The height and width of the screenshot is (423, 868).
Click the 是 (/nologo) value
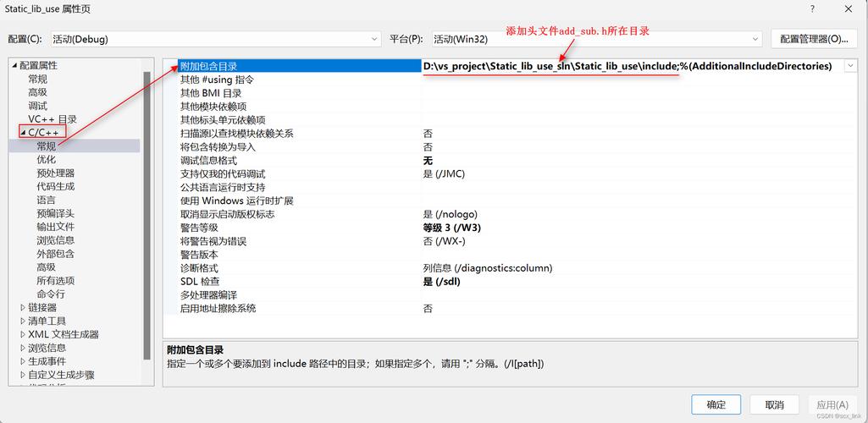click(450, 214)
